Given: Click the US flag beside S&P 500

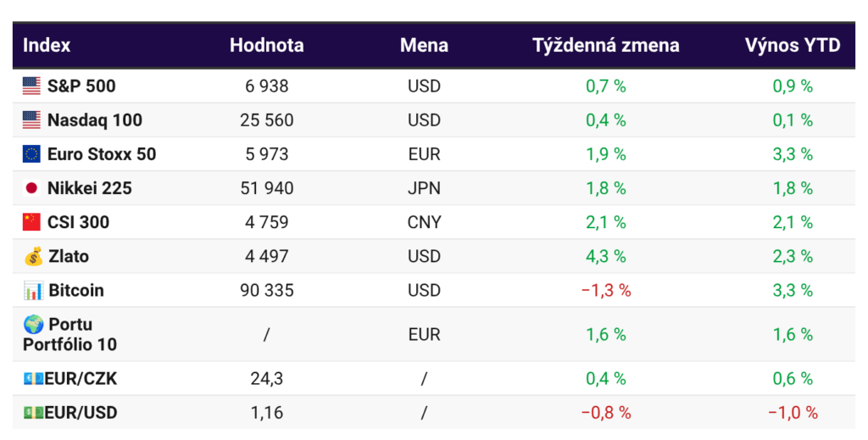Looking at the screenshot, I should 31,86.
